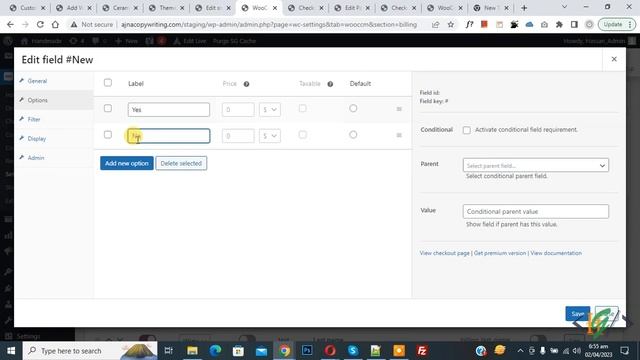Show hidden system tray icons
The image size is (640, 360).
pyautogui.click(x=520, y=351)
